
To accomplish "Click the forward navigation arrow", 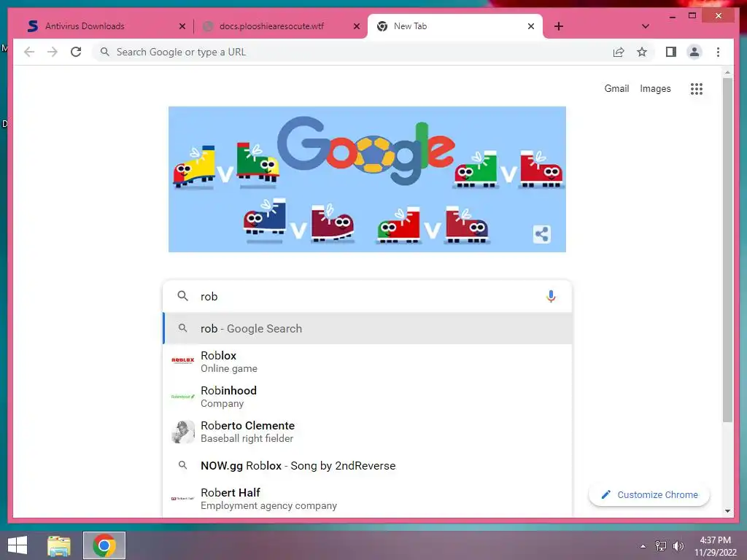I will [x=53, y=52].
